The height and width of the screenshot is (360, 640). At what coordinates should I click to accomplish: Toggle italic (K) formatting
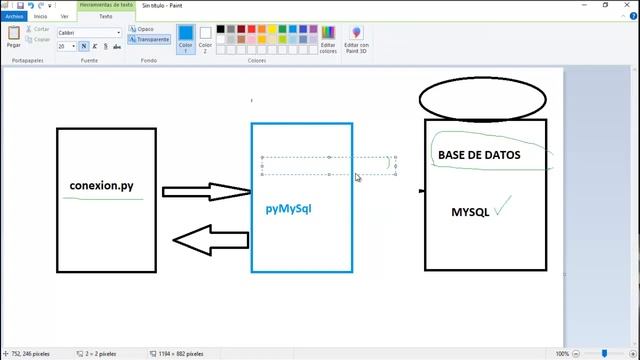point(95,46)
